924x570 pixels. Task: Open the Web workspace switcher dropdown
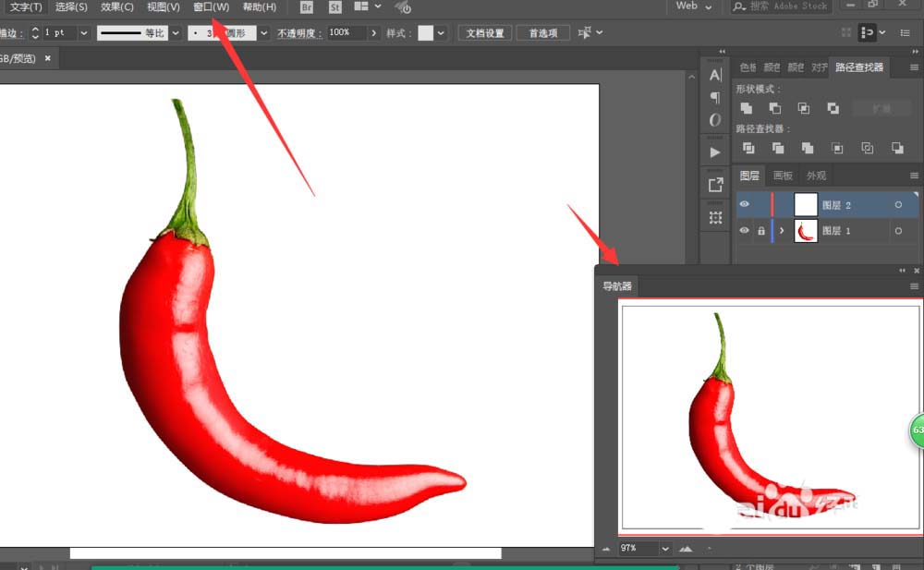coord(694,6)
